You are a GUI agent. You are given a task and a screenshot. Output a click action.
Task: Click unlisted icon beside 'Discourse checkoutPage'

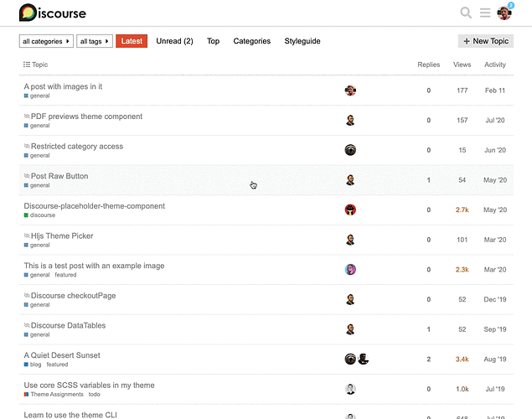(x=27, y=296)
